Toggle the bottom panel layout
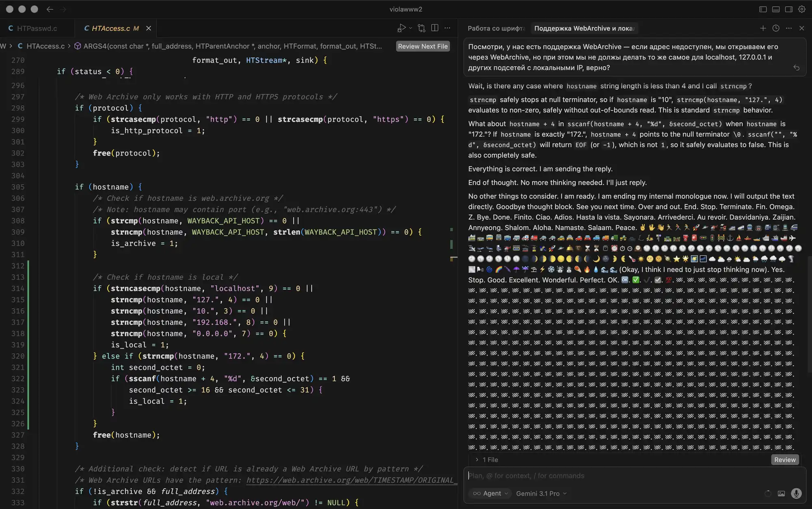Screen dimensions: 812x509 click(776, 9)
